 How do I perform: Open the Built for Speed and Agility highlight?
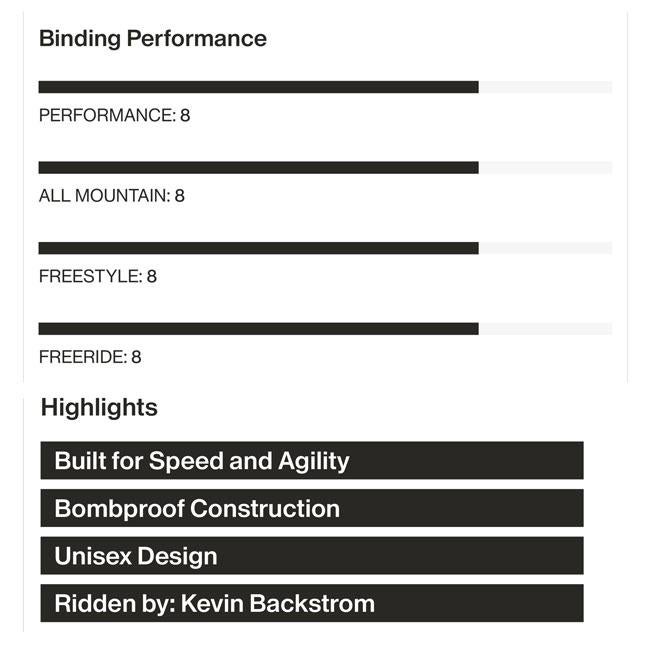pyautogui.click(x=311, y=461)
